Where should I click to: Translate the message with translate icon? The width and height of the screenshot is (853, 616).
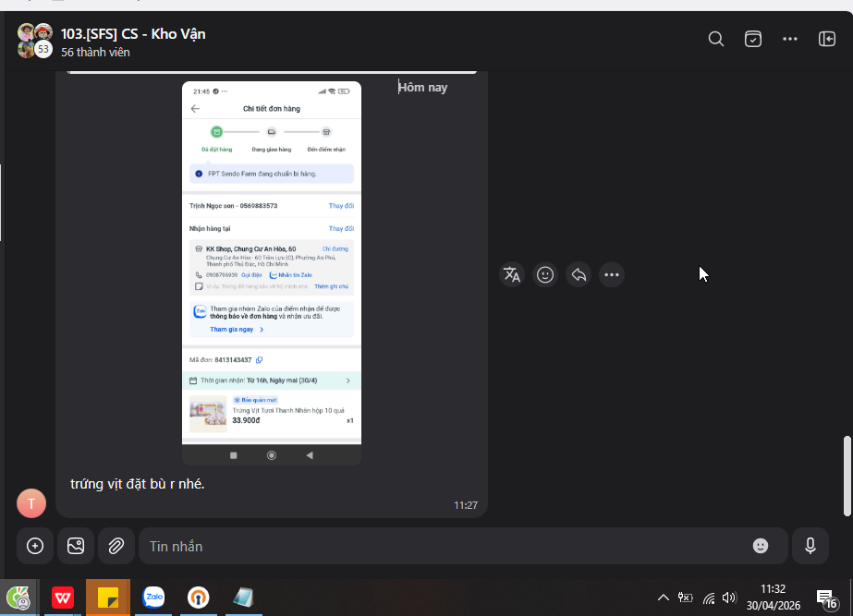pyautogui.click(x=512, y=274)
